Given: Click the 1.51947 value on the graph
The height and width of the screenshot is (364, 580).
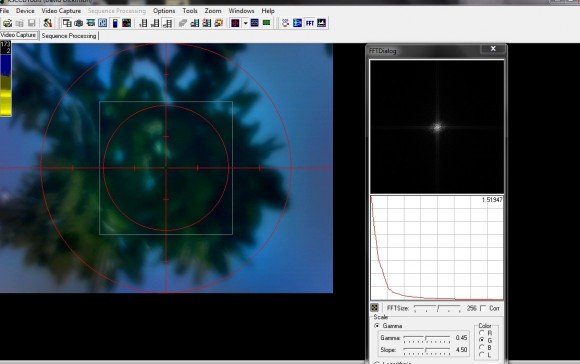Looking at the screenshot, I should click(492, 200).
